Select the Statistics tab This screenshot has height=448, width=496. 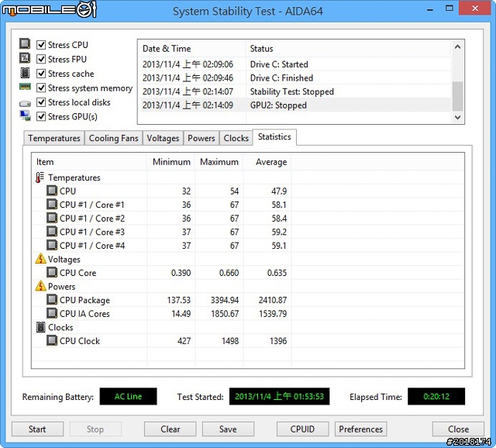tap(274, 137)
